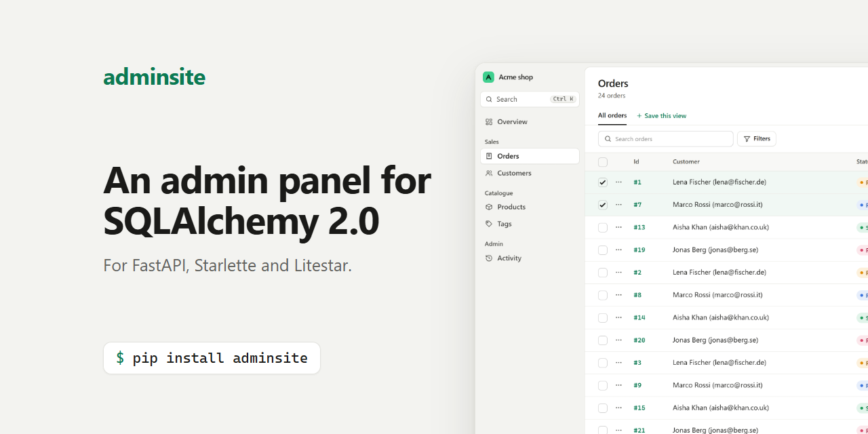Open Activity in the sidebar

click(530, 258)
